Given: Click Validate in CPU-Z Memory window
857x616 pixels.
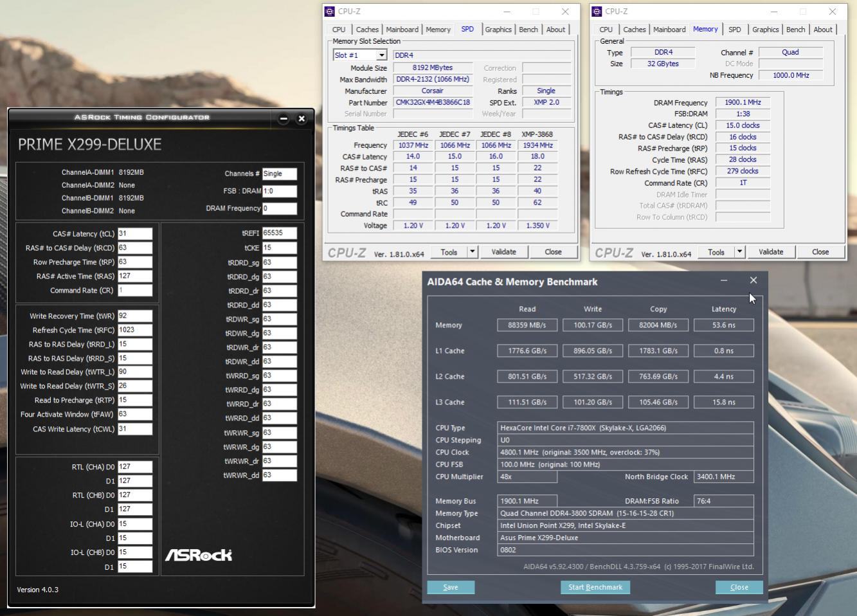Looking at the screenshot, I should click(x=771, y=252).
